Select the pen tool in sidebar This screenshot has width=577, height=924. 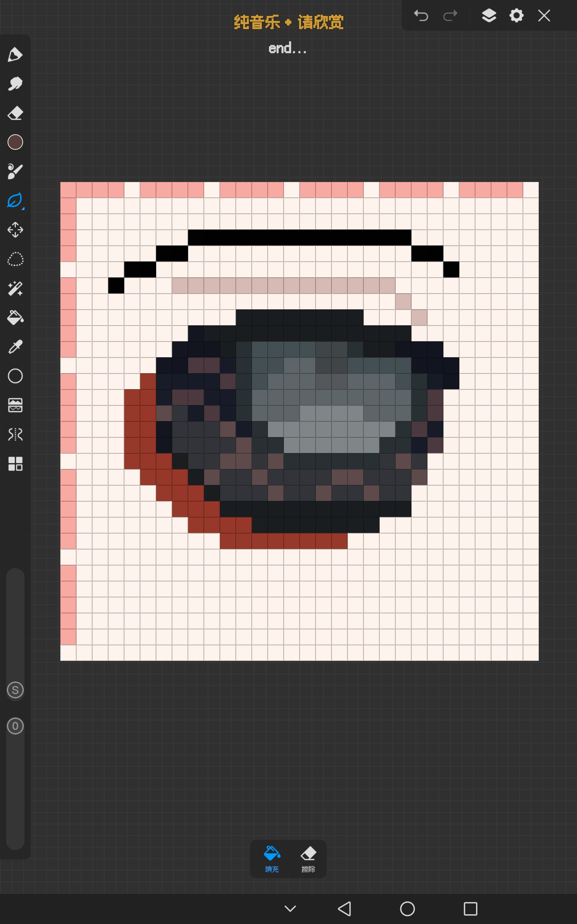tap(15, 55)
